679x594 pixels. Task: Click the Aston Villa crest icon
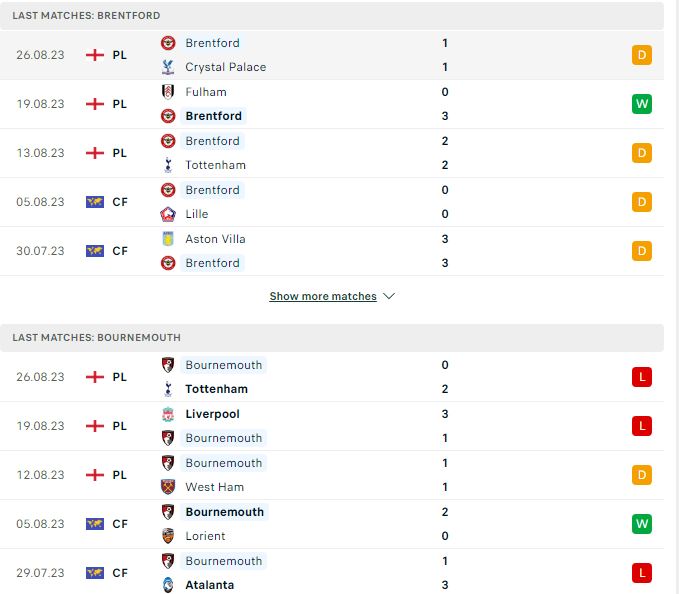click(168, 239)
